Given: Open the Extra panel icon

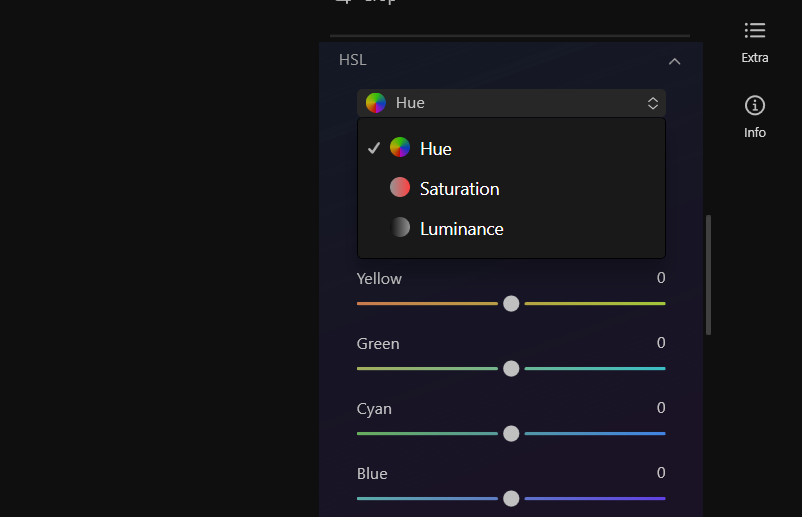Looking at the screenshot, I should click(x=754, y=31).
